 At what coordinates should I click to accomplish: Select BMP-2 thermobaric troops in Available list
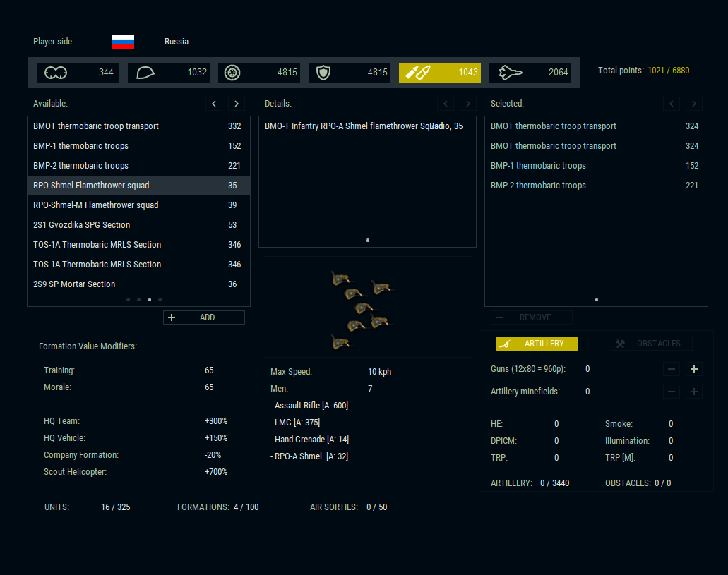[x=138, y=166]
